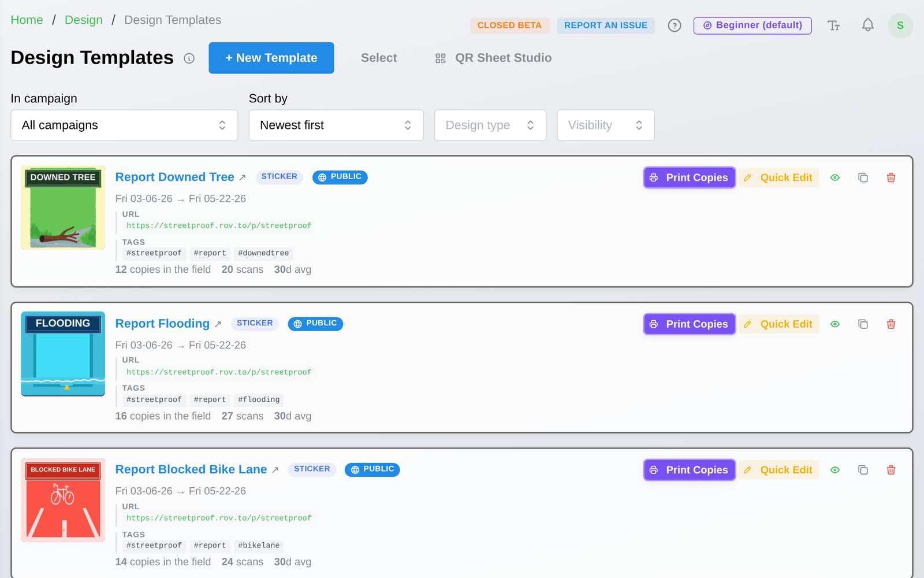Open QR Sheet Studio
Image resolution: width=924 pixels, height=578 pixels.
[x=494, y=58]
